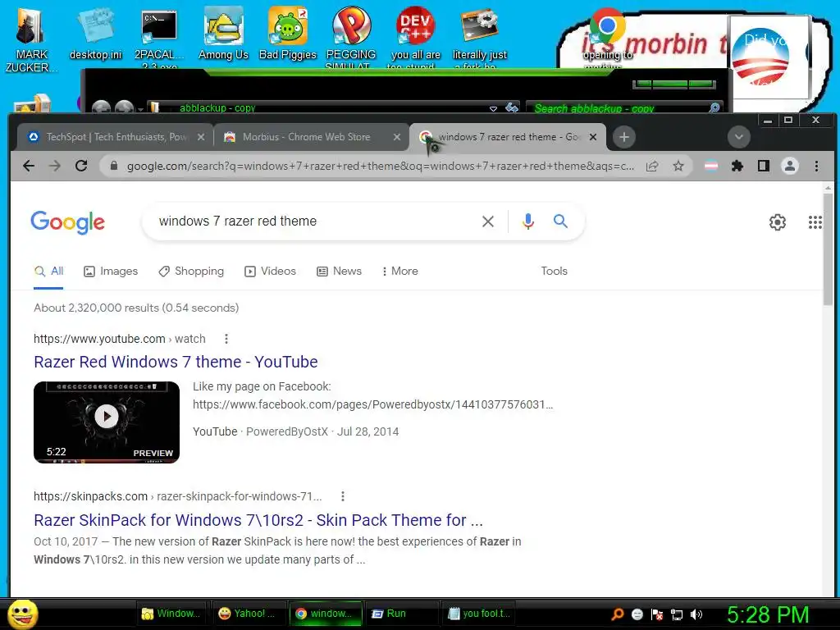Open the striped flag extension icon

tap(711, 166)
